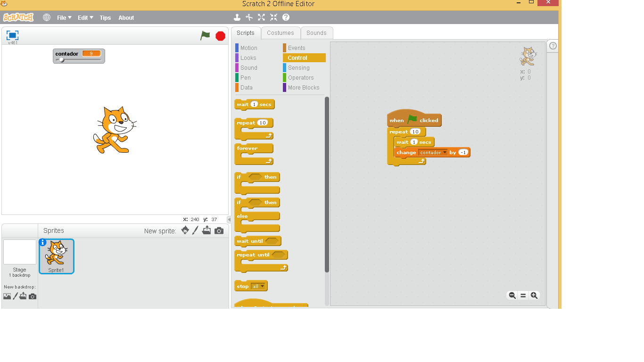
Task: Take new backdrop from camera
Action: click(x=32, y=296)
